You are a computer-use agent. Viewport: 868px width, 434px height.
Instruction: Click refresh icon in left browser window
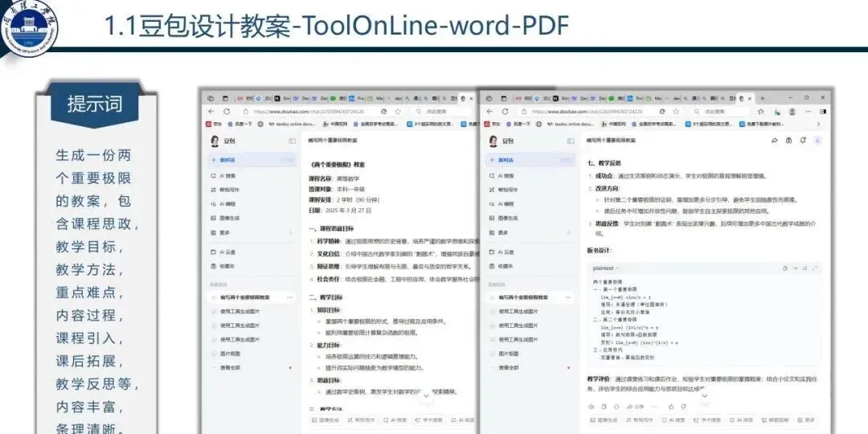227,111
